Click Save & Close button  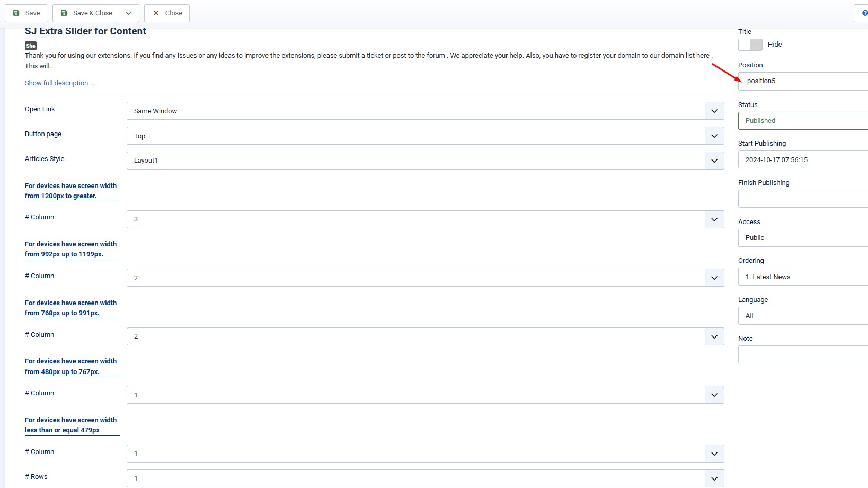86,13
